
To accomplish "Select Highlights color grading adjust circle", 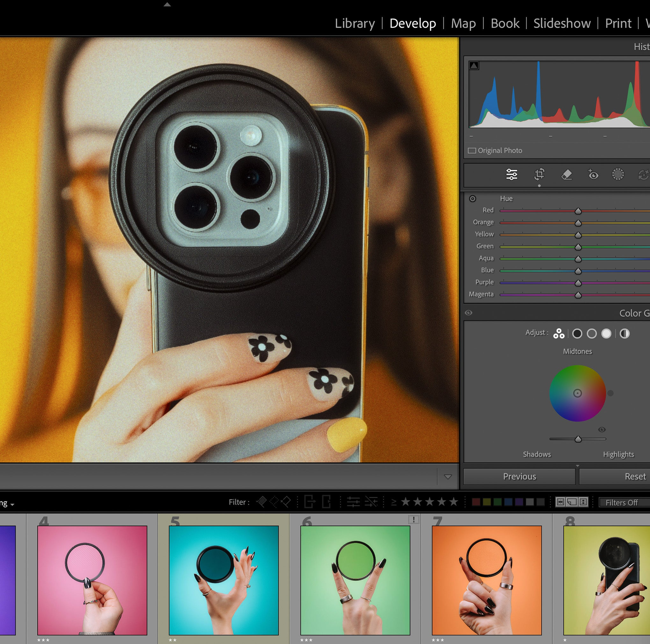I will coord(606,333).
